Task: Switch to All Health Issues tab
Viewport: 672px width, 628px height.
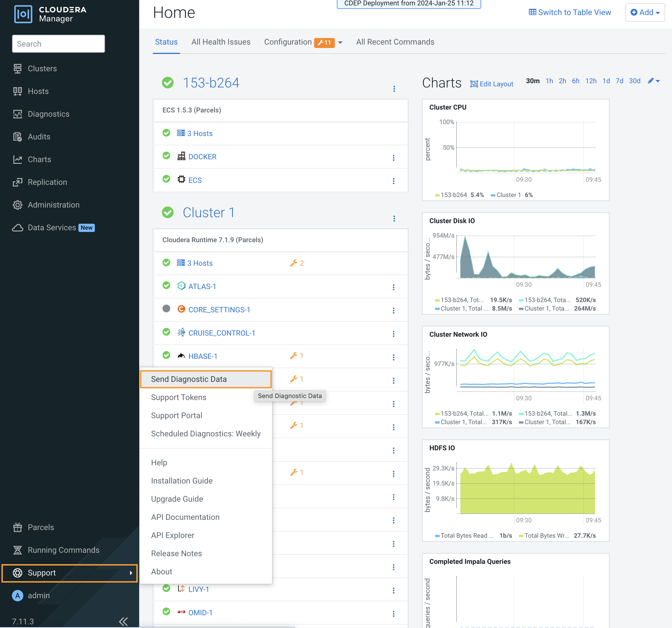Action: (221, 42)
